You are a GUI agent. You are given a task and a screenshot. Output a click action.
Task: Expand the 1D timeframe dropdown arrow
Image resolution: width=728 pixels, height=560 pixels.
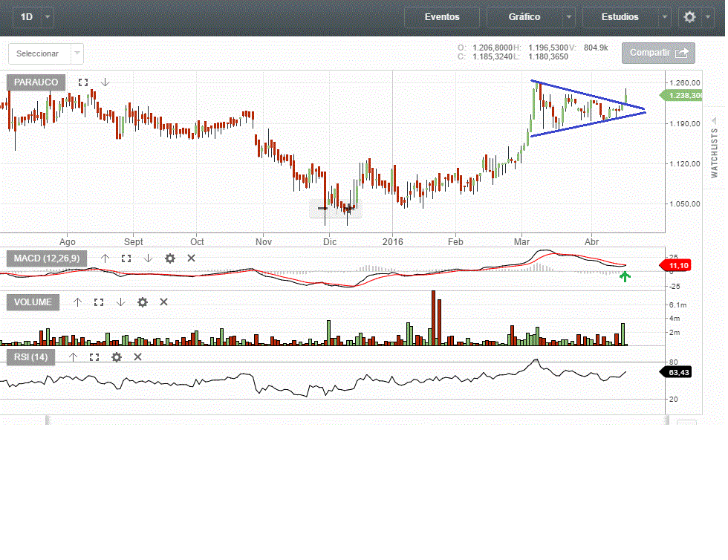pos(48,16)
